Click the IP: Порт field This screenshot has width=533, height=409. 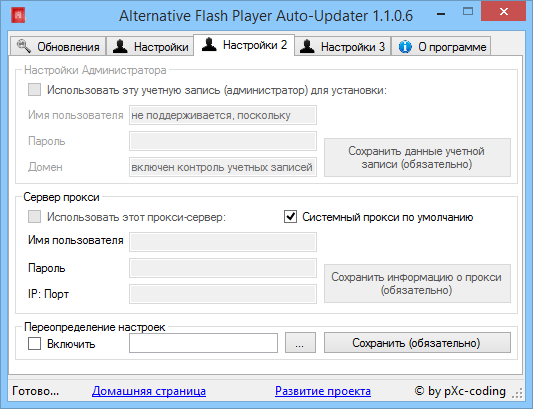(x=223, y=294)
